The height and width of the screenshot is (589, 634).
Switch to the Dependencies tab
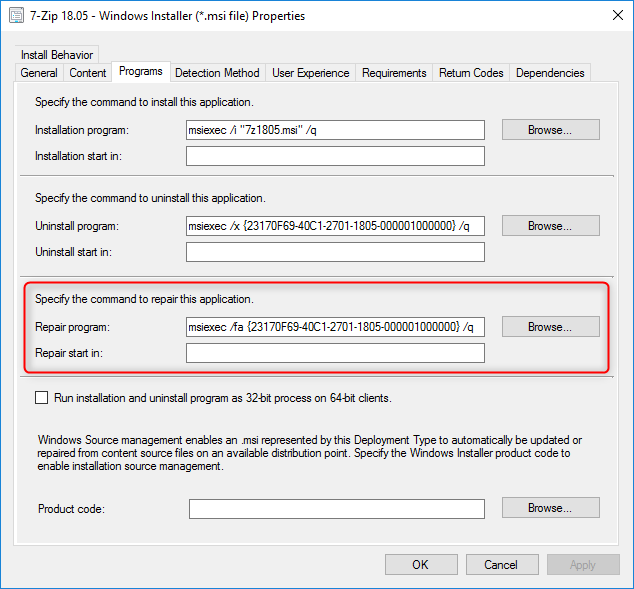point(550,73)
